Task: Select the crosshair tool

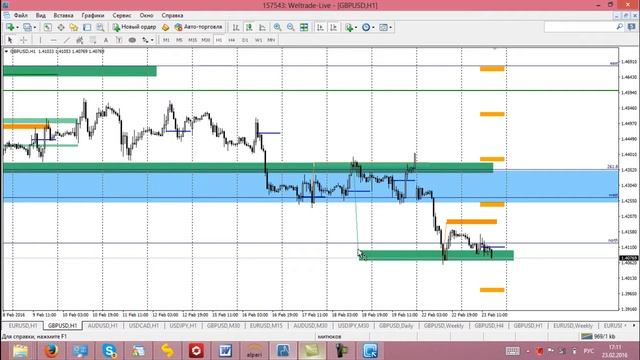Action: 23,40
